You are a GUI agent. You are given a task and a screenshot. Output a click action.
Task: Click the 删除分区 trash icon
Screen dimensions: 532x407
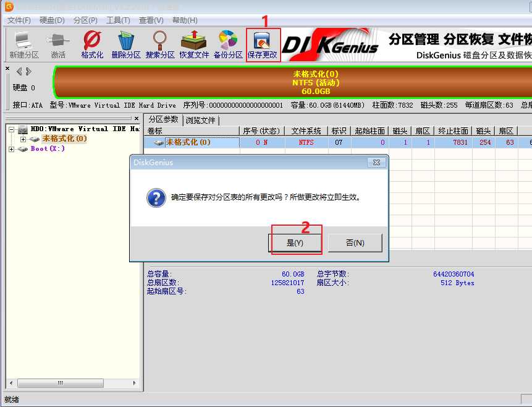pyautogui.click(x=126, y=45)
